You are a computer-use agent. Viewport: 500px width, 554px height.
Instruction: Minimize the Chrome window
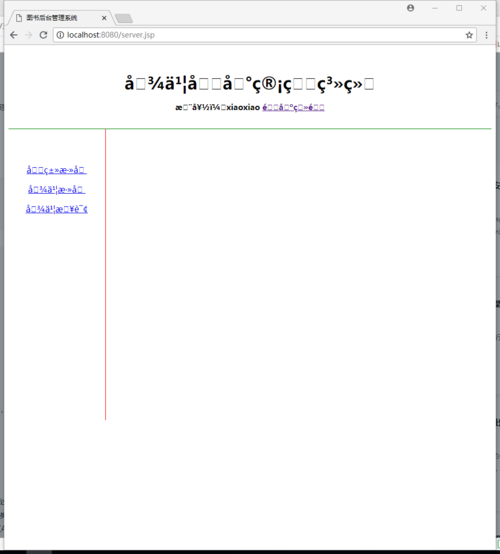tap(435, 8)
